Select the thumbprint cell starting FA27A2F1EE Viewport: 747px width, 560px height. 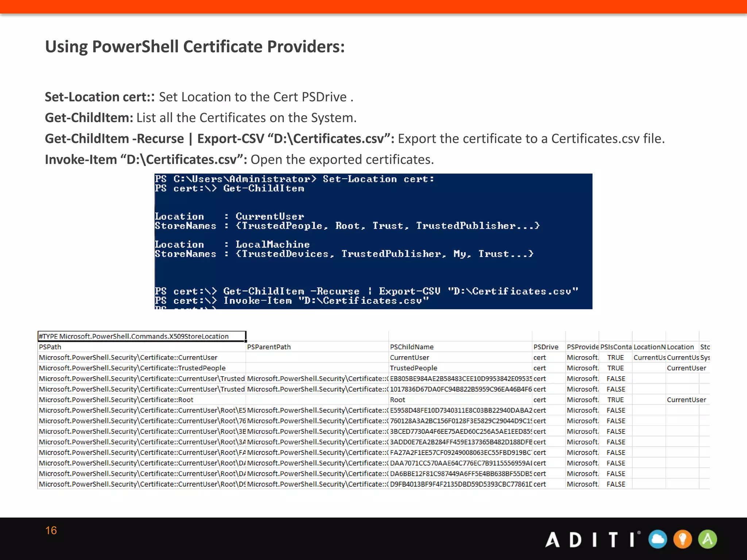[x=460, y=452]
